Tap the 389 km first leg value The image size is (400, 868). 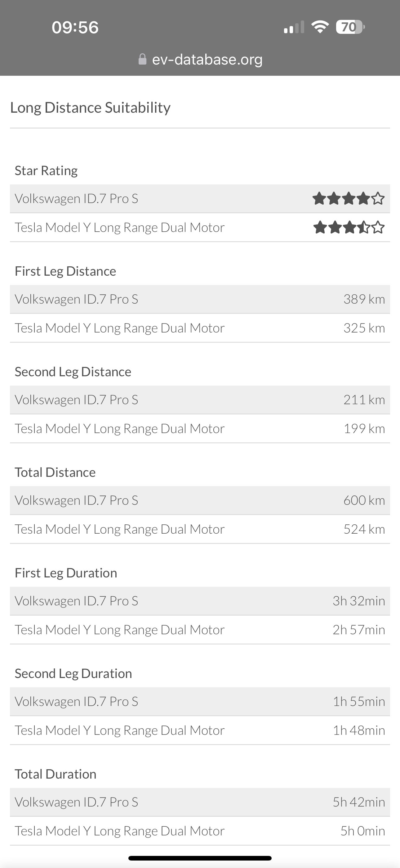(x=364, y=299)
